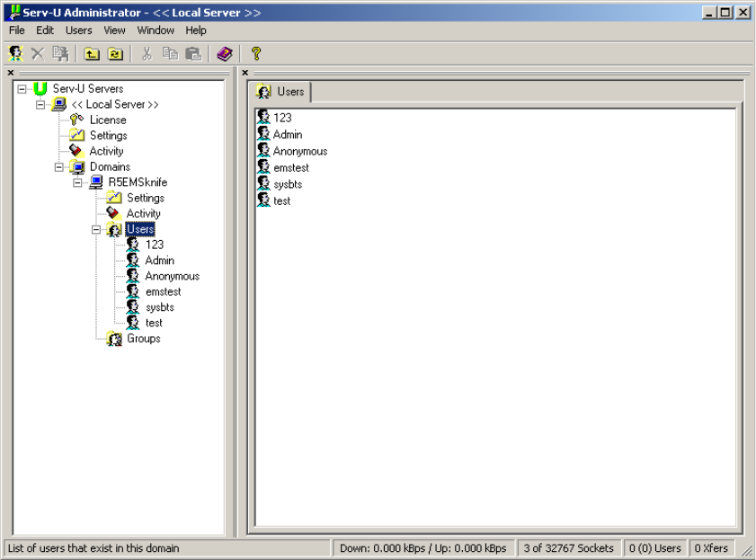Click the '3 of 32767 Sockets' status entry
This screenshot has height=560, width=756.
(568, 548)
